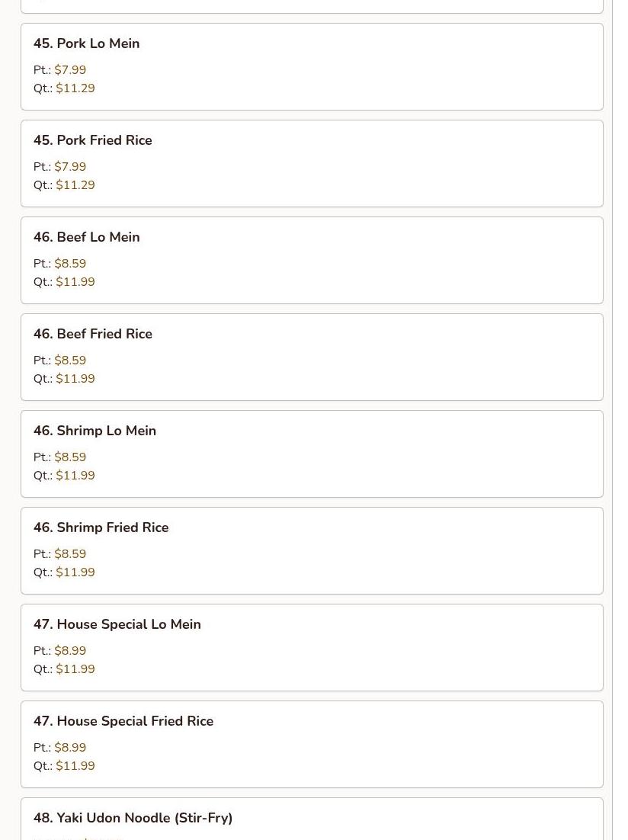Open the 46. Beef Fried Rice card

pos(312,357)
